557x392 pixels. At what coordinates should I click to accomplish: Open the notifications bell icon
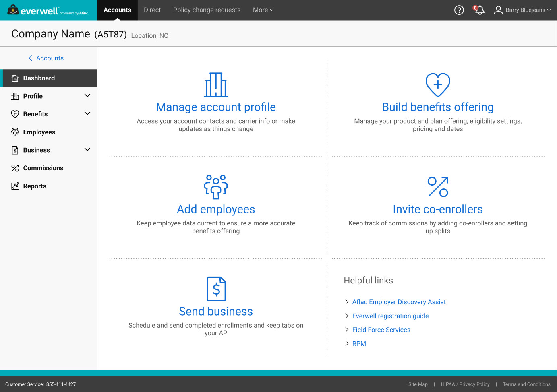(479, 10)
